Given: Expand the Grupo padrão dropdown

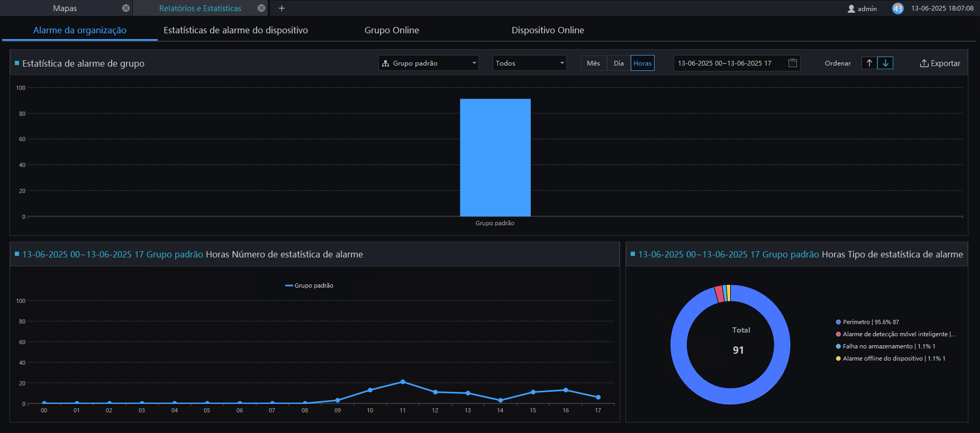Looking at the screenshot, I should tap(429, 63).
